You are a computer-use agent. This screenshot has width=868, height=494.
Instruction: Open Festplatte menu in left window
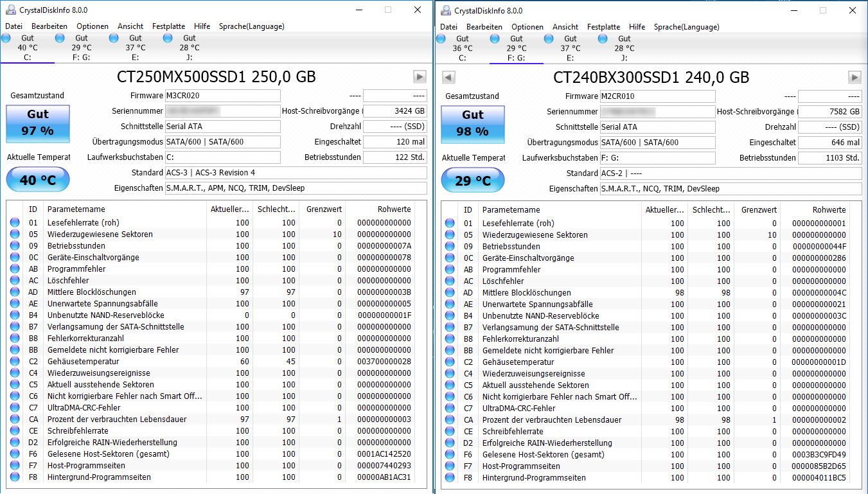pos(168,26)
